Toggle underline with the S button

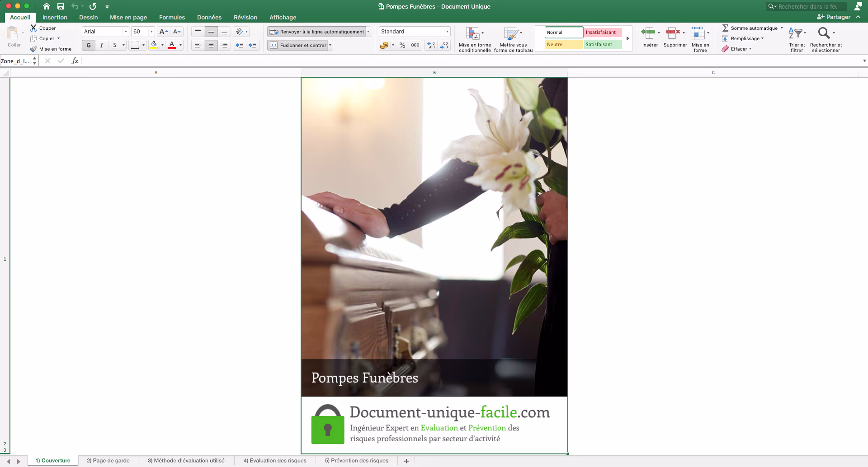(x=115, y=45)
